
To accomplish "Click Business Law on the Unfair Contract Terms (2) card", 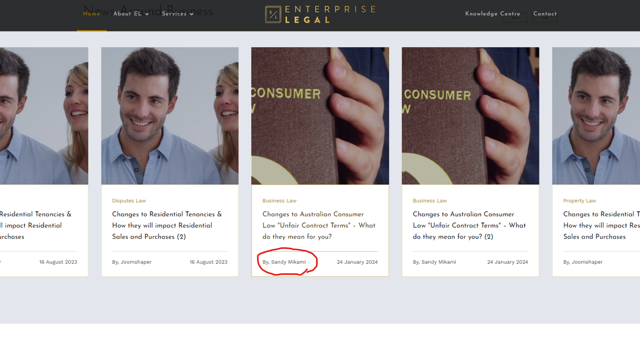I will click(430, 201).
